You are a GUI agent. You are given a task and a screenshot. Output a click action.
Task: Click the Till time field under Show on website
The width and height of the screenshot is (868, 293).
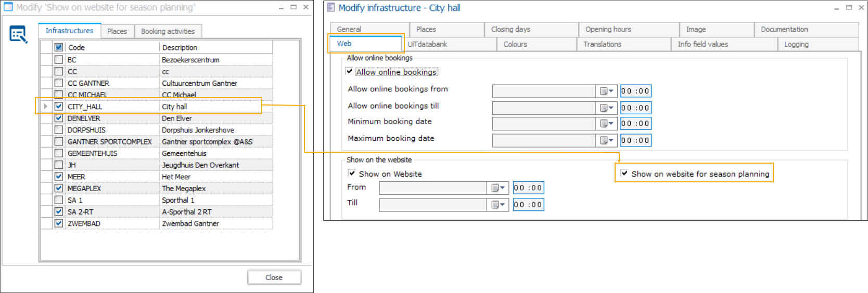coord(528,205)
